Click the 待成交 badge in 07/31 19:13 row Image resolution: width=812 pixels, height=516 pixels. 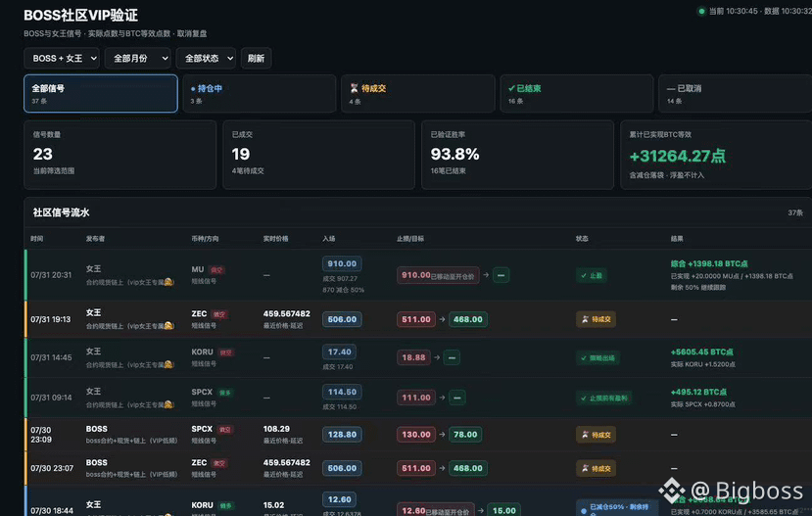(597, 319)
